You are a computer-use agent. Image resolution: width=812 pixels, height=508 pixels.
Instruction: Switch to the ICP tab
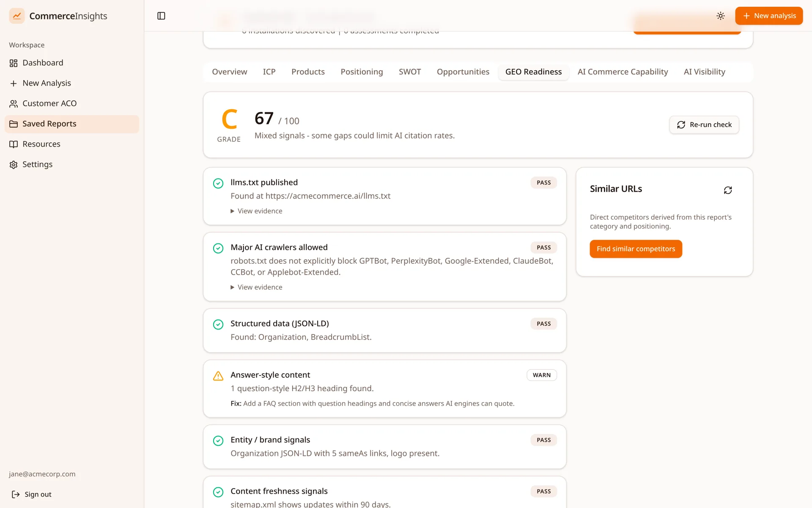pyautogui.click(x=269, y=72)
